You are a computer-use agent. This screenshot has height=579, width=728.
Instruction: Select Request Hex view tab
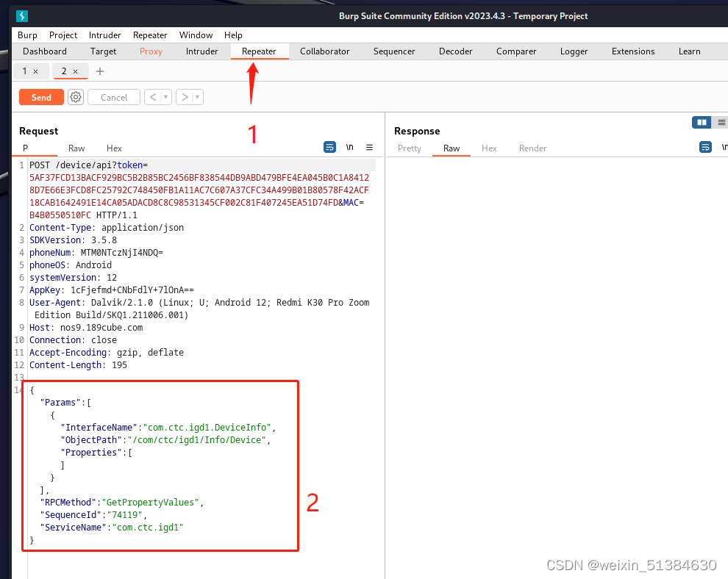pos(114,148)
